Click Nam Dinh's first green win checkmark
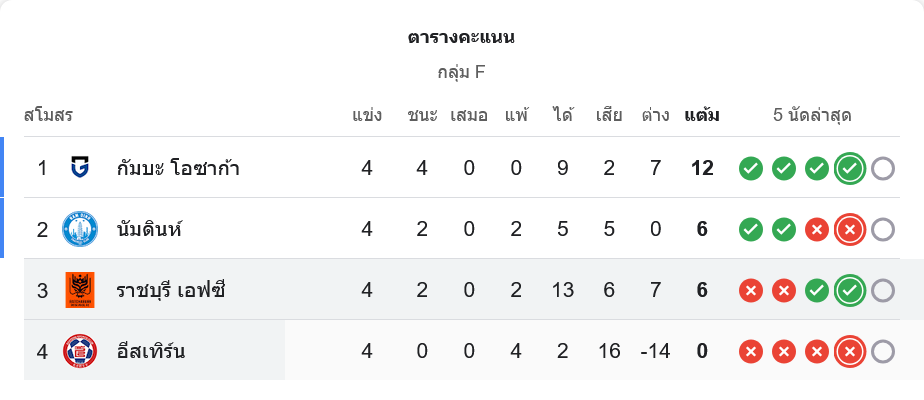 (751, 230)
